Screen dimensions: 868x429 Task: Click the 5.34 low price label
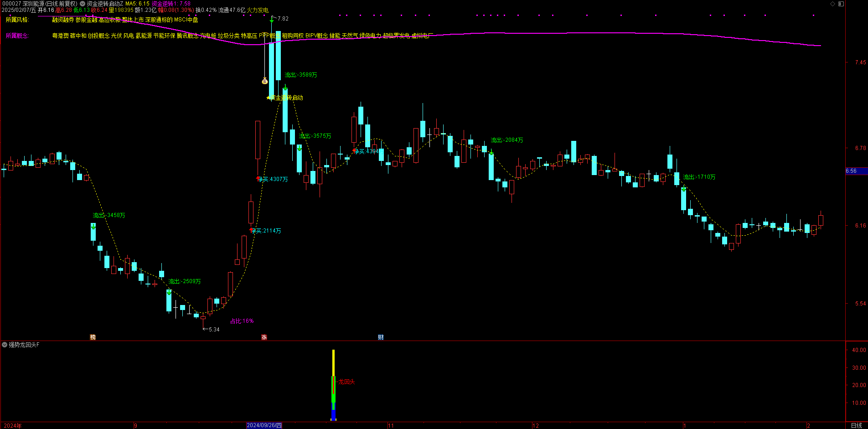click(214, 329)
